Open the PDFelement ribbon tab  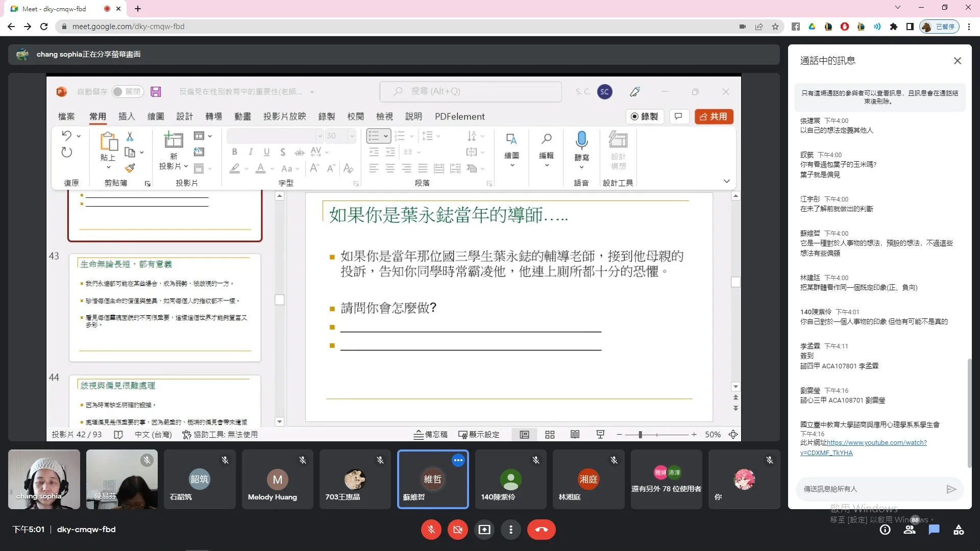[459, 116]
